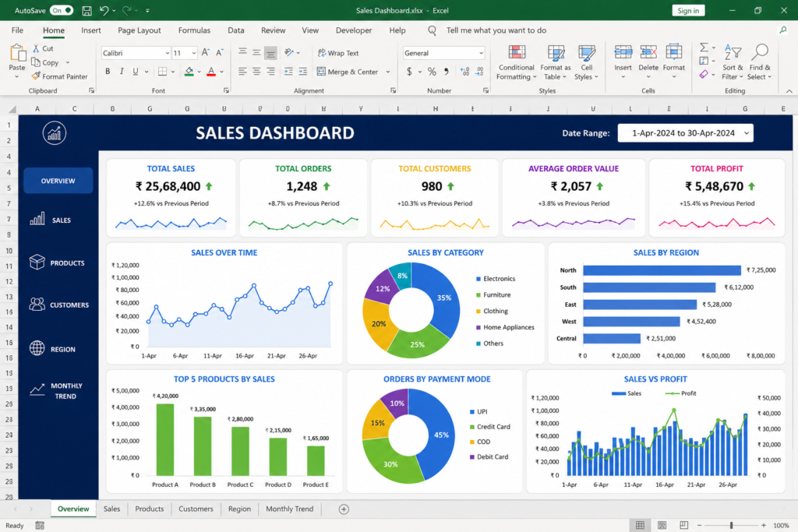Select the Format Painter brush
Image resolution: width=798 pixels, height=532 pixels.
36,76
